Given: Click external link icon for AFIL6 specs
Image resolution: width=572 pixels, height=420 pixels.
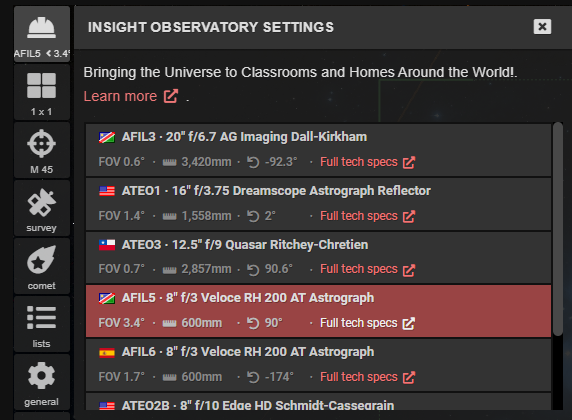Looking at the screenshot, I should coord(409,377).
